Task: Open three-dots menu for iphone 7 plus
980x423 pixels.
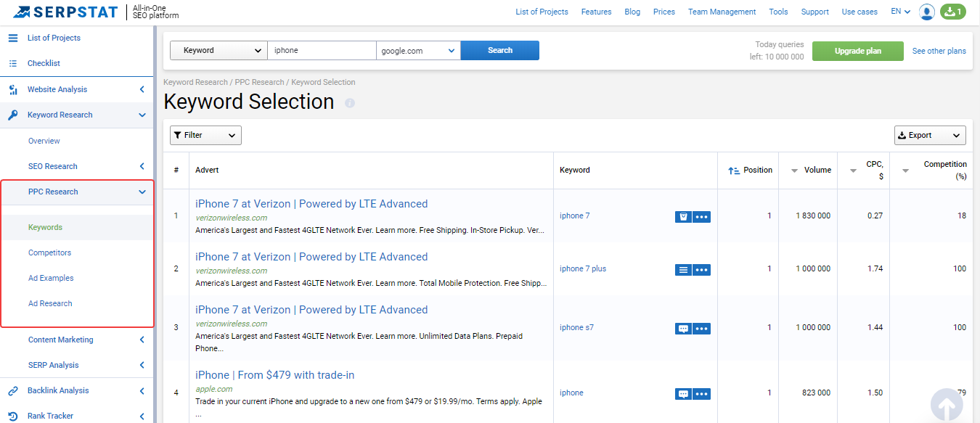Action: pos(701,269)
